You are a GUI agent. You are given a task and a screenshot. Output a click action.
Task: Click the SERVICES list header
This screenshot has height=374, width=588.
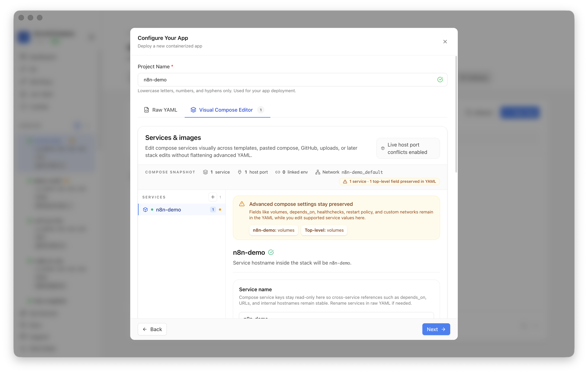tap(154, 197)
